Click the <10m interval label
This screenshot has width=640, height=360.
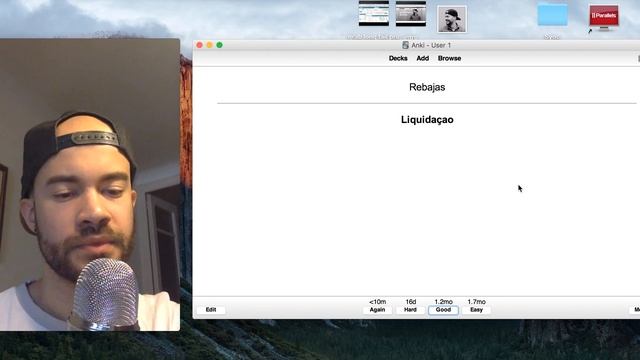tap(378, 302)
